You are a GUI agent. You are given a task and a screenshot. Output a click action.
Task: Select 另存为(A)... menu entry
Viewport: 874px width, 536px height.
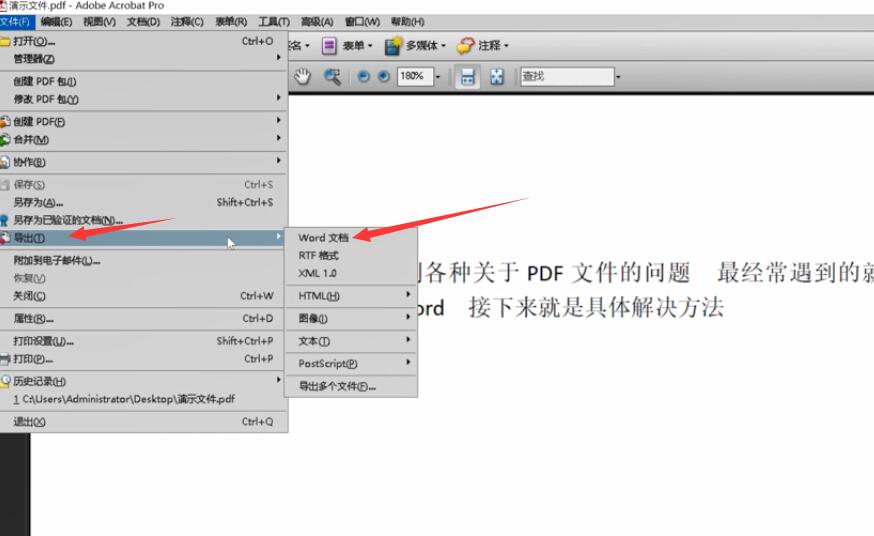[x=143, y=202]
